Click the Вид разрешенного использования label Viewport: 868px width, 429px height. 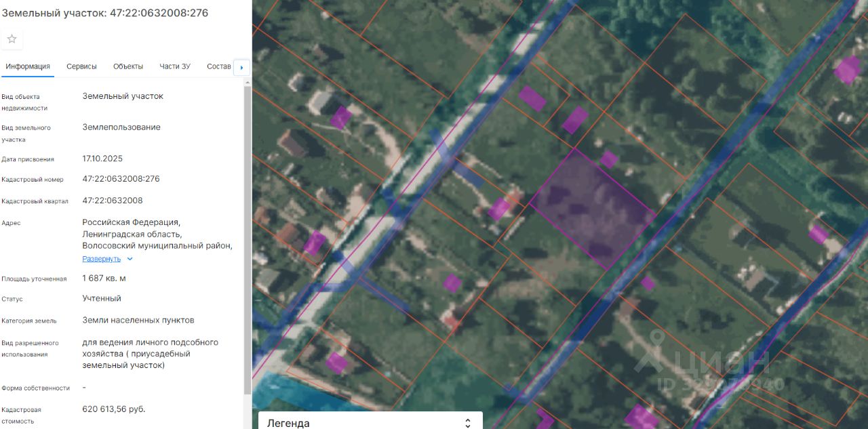(30, 348)
